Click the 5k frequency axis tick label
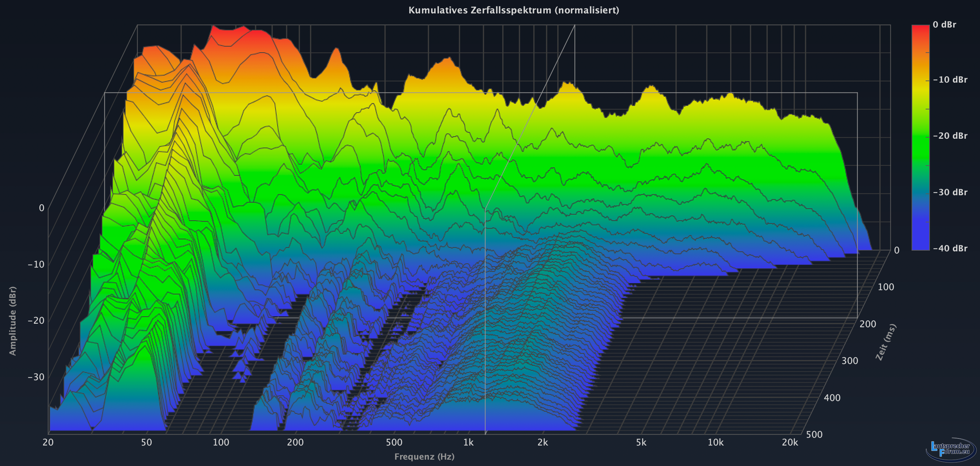This screenshot has height=466, width=980. click(641, 442)
